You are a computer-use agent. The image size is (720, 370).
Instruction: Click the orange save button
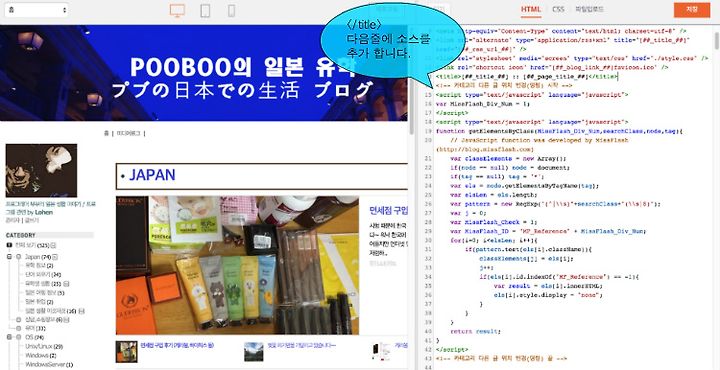[692, 10]
